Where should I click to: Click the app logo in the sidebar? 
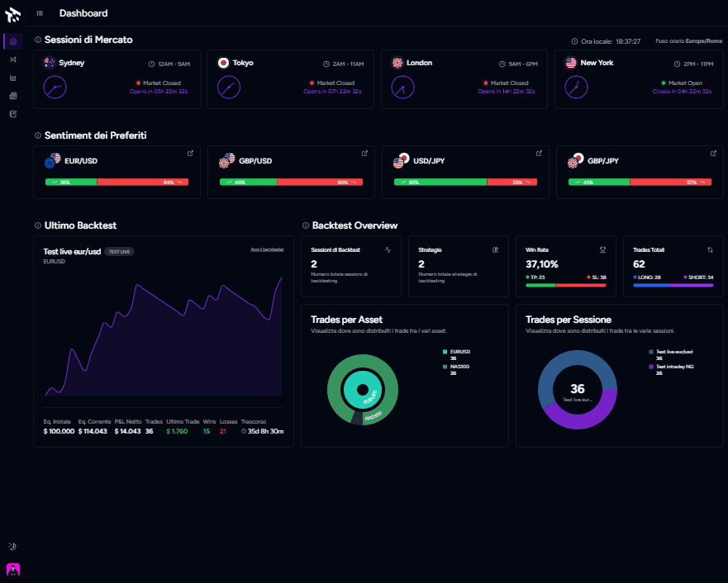[12, 15]
